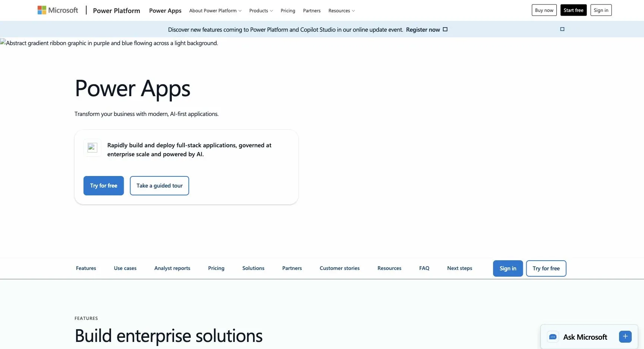Screen dimensions: 644x349
Task: Follow the Register now banner link
Action: [423, 29]
